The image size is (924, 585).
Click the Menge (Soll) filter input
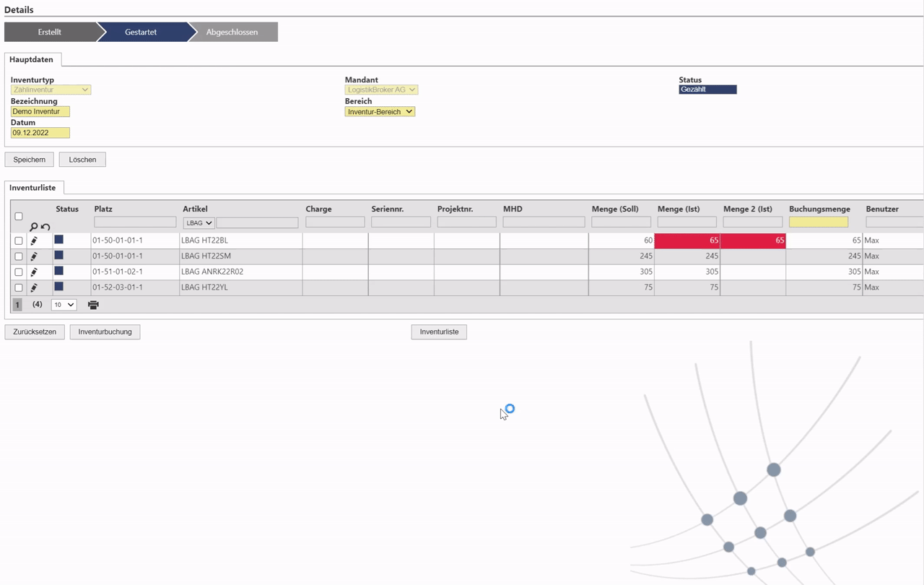(x=621, y=222)
